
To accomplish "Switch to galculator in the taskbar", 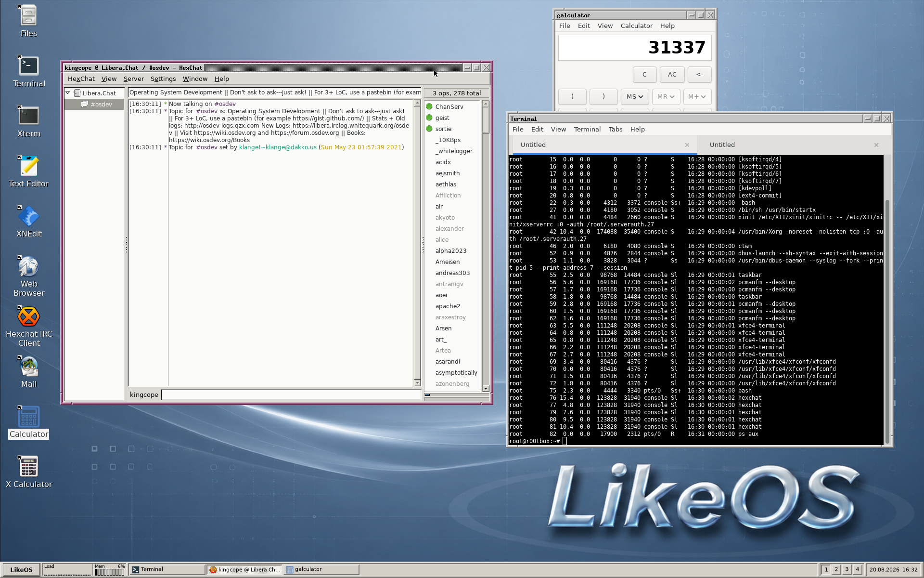I will click(321, 570).
